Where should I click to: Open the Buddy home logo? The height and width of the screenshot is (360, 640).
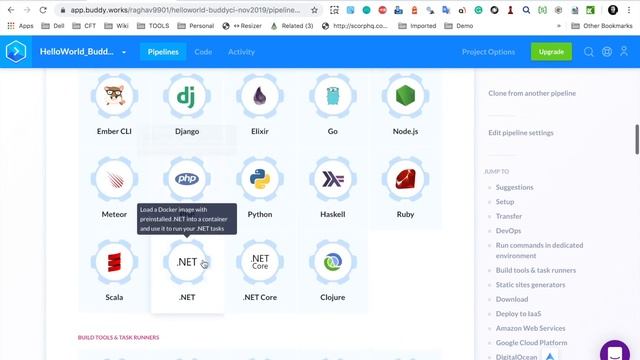16,52
